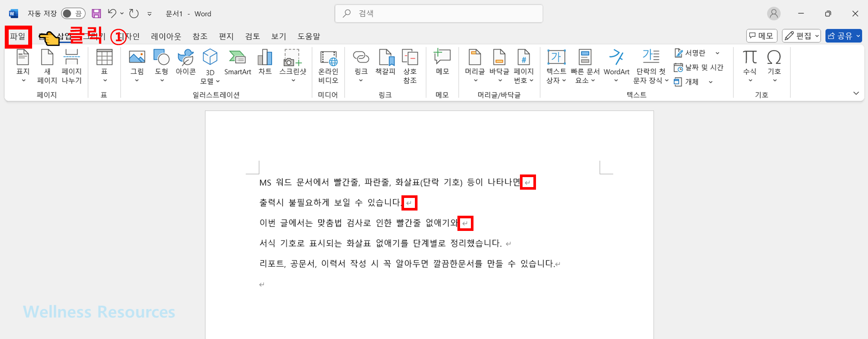The image size is (868, 339).
Task: Insert a 새 페이지 blank page
Action: 47,66
